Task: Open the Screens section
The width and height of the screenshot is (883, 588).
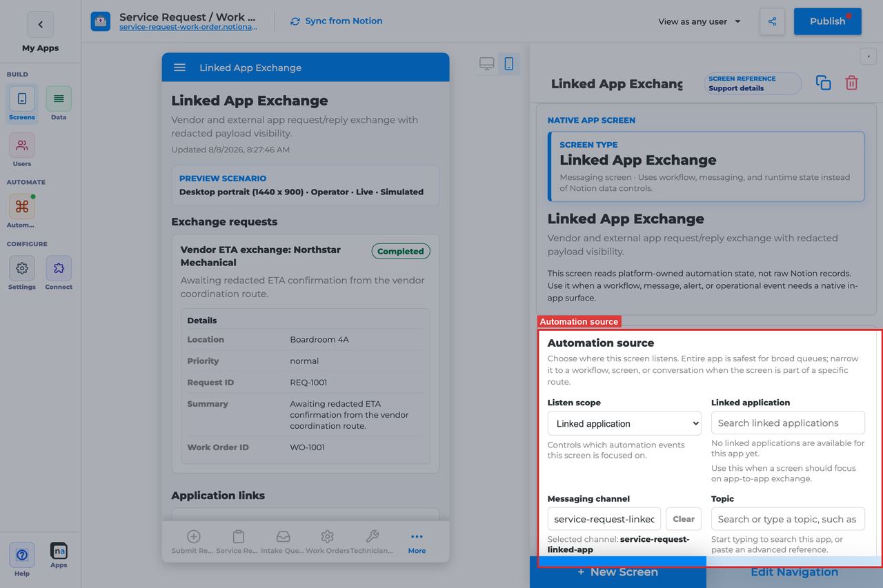Action: pyautogui.click(x=22, y=103)
